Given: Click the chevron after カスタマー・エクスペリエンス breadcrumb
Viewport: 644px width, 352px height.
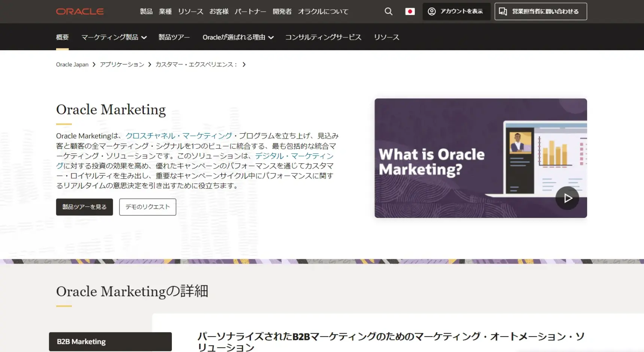Looking at the screenshot, I should tap(244, 64).
